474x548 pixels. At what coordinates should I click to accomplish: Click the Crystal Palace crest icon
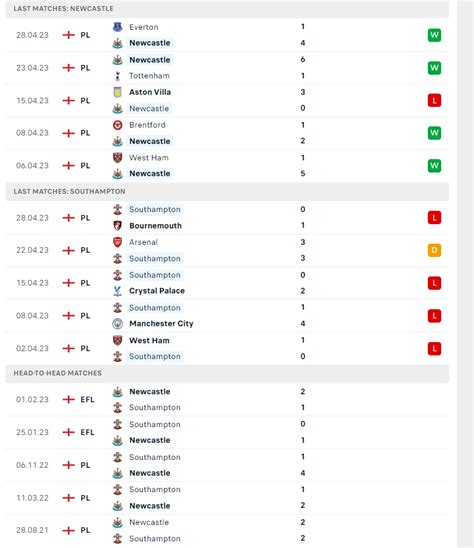pos(117,291)
